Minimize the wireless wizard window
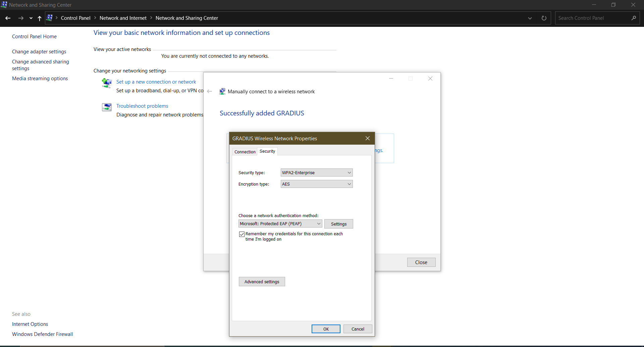Viewport: 644px width, 347px height. [391, 79]
